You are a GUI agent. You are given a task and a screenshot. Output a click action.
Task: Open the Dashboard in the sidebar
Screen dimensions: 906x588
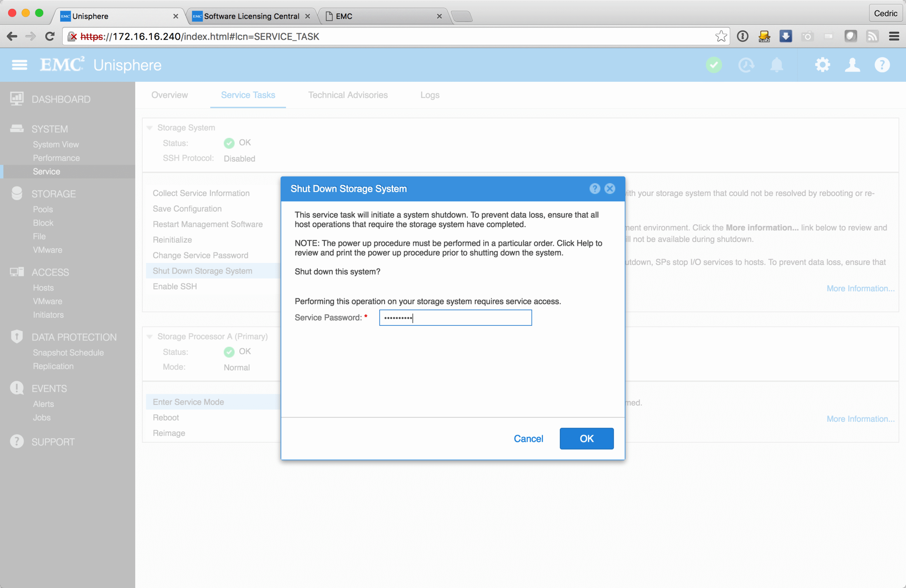tap(61, 99)
